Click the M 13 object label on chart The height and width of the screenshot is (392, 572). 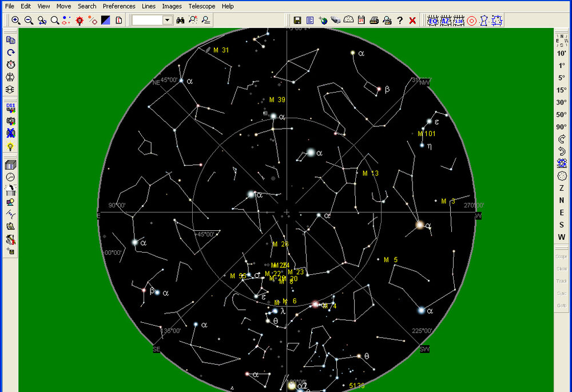371,173
